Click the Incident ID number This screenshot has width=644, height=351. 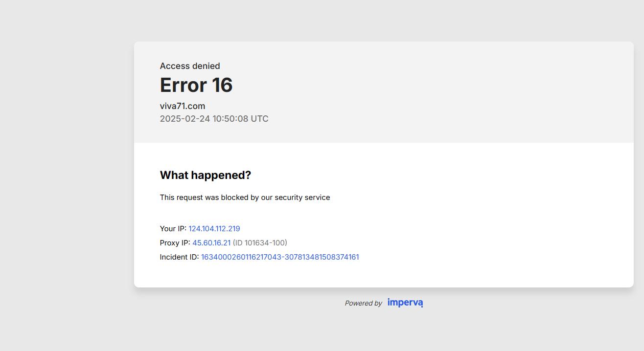[279, 257]
